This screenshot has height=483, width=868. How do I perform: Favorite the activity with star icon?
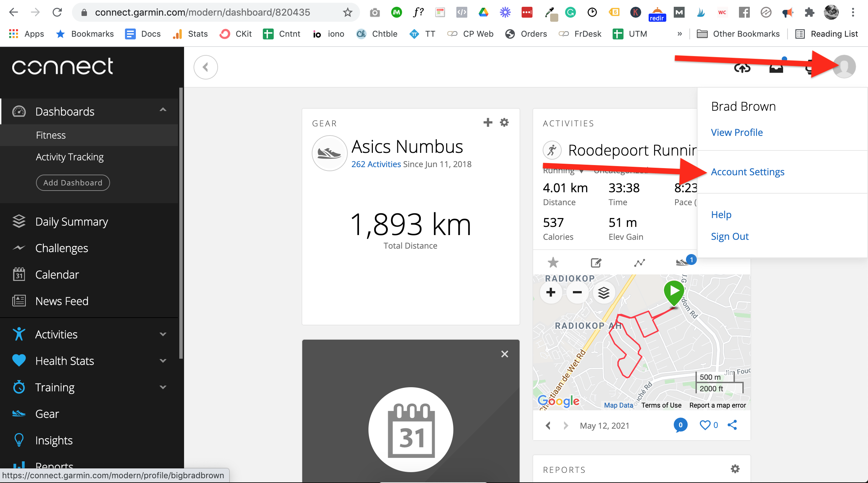click(553, 262)
